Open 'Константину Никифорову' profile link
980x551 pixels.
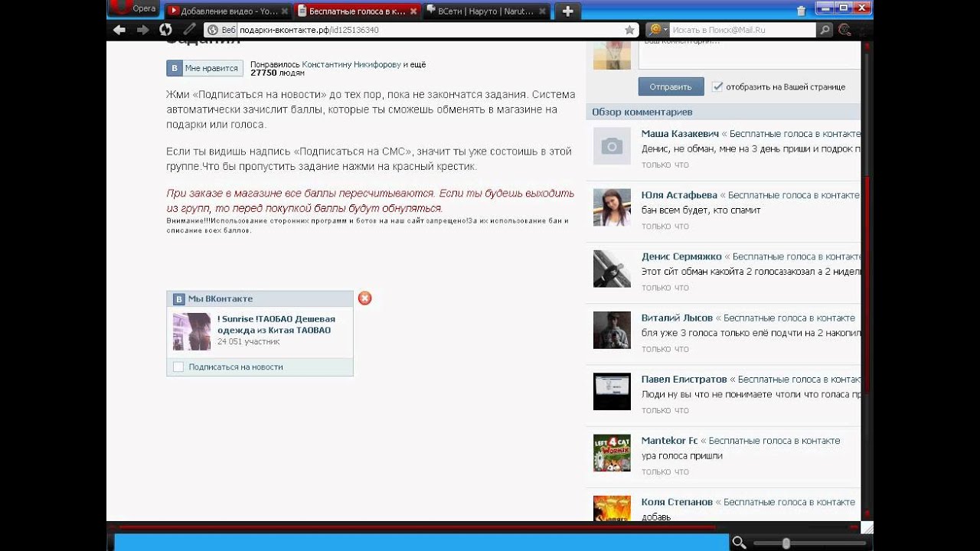pyautogui.click(x=351, y=64)
